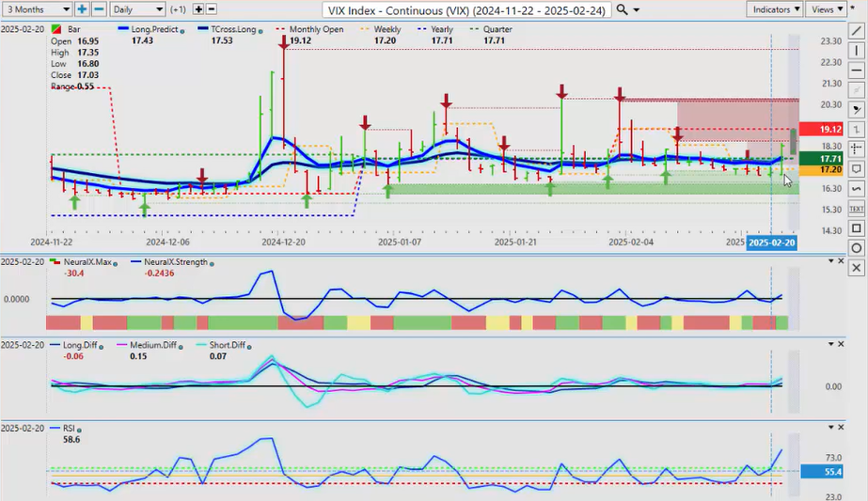The width and height of the screenshot is (868, 501).
Task: Click the green 17.71 price axis tag
Action: (x=822, y=159)
